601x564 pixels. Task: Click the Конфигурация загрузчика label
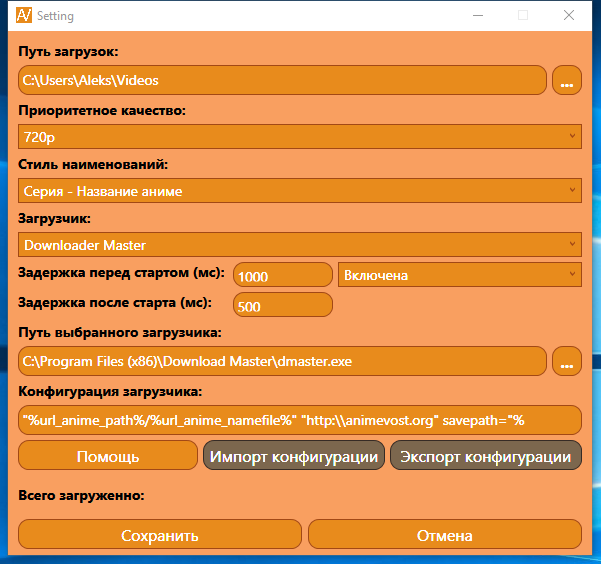(110, 391)
